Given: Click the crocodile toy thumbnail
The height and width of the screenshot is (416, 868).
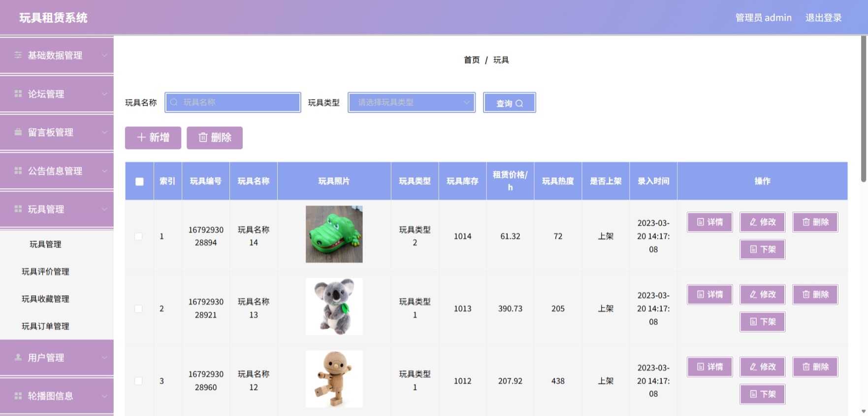Looking at the screenshot, I should pyautogui.click(x=334, y=234).
